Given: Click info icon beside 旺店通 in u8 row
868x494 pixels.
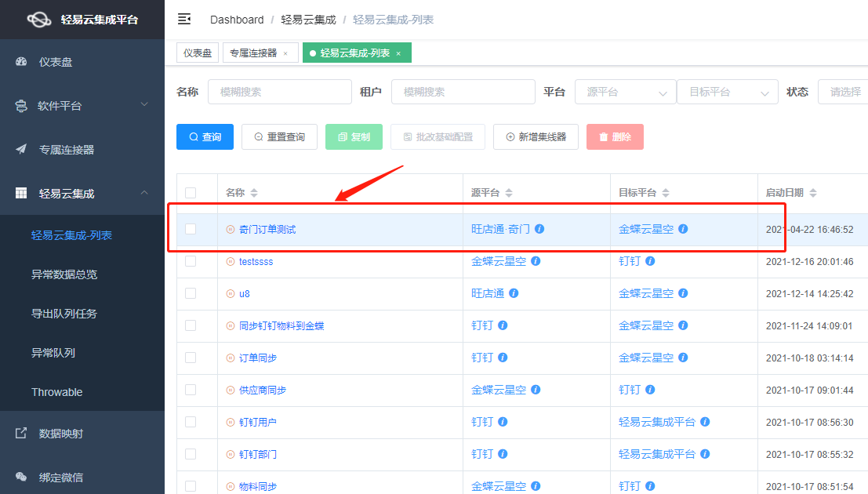Looking at the screenshot, I should coord(514,293).
